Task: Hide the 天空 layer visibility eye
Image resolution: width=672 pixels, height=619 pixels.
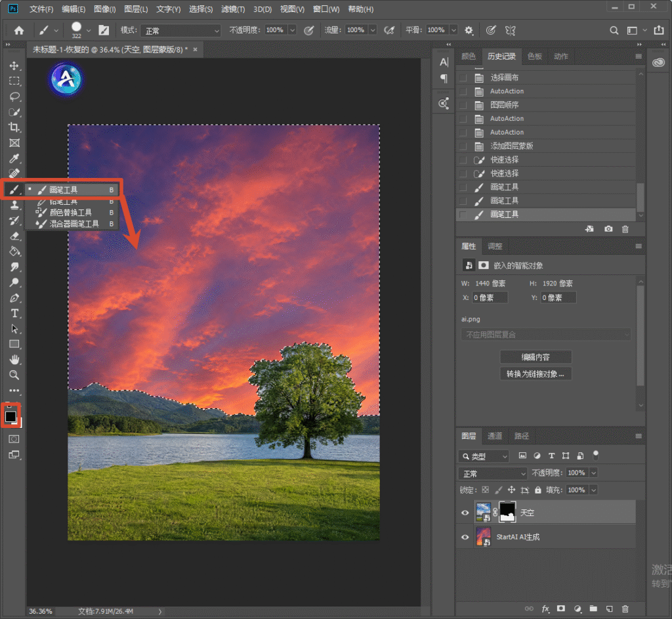Action: point(465,513)
